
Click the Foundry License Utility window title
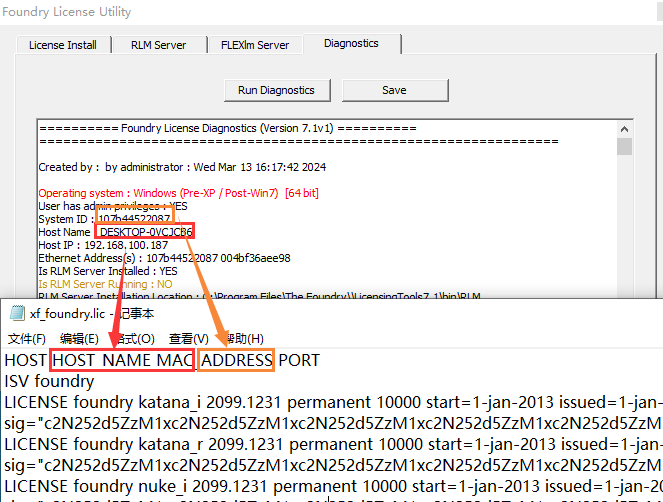pos(67,11)
